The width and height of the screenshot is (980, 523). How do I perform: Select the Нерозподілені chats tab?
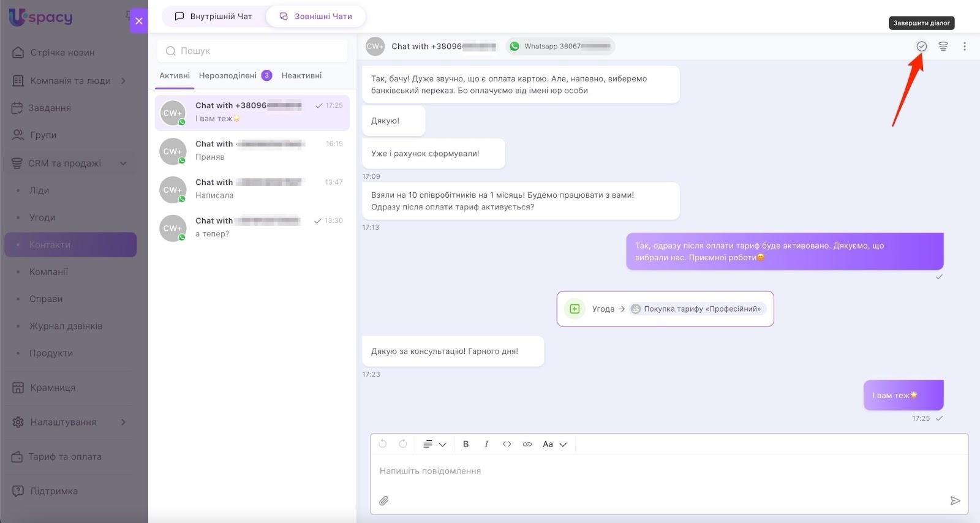pyautogui.click(x=228, y=75)
